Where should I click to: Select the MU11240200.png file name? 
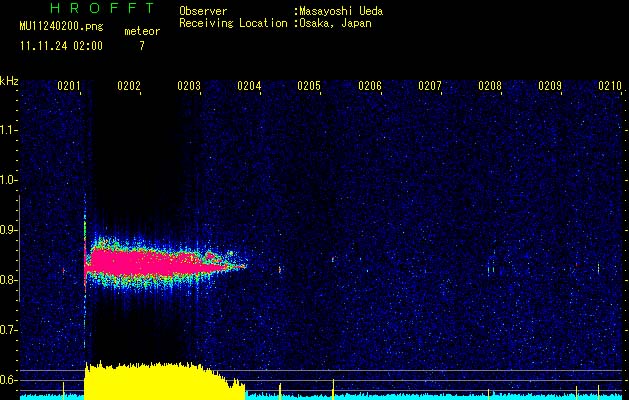click(x=61, y=28)
